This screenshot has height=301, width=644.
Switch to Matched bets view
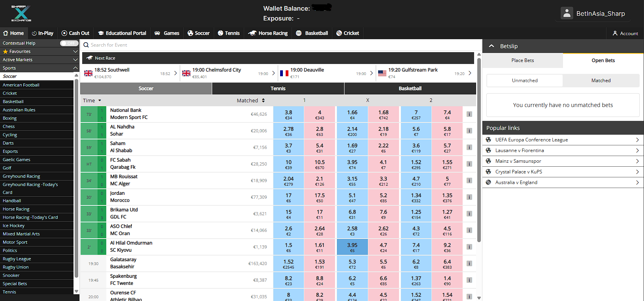(x=601, y=81)
